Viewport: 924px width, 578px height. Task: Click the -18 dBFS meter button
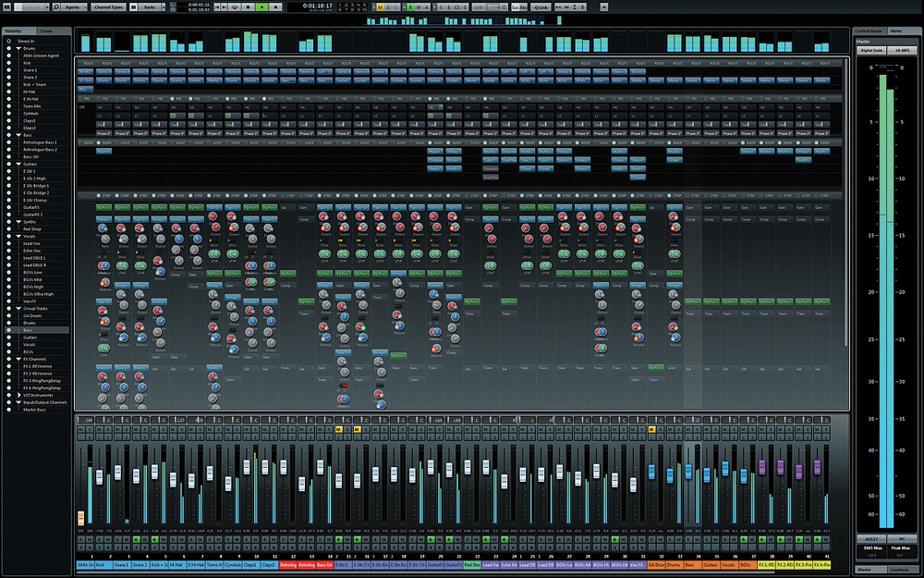pyautogui.click(x=902, y=51)
